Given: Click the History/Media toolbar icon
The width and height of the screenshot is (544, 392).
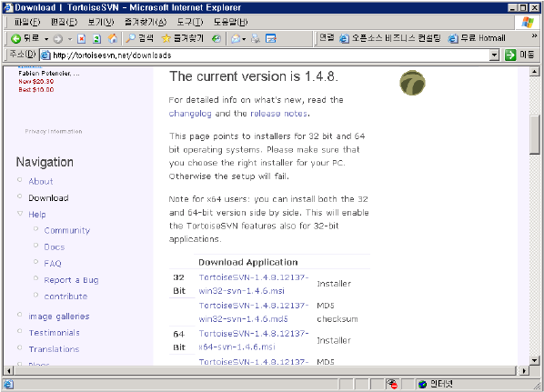Looking at the screenshot, I should (x=217, y=38).
